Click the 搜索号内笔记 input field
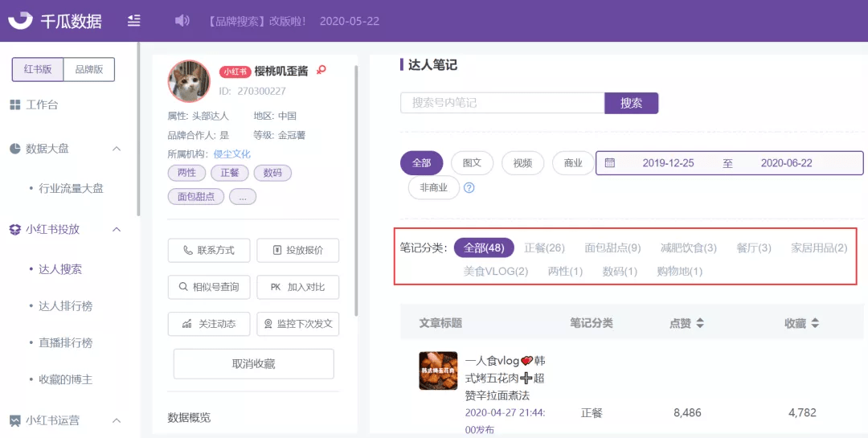Image resolution: width=868 pixels, height=438 pixels. point(502,103)
